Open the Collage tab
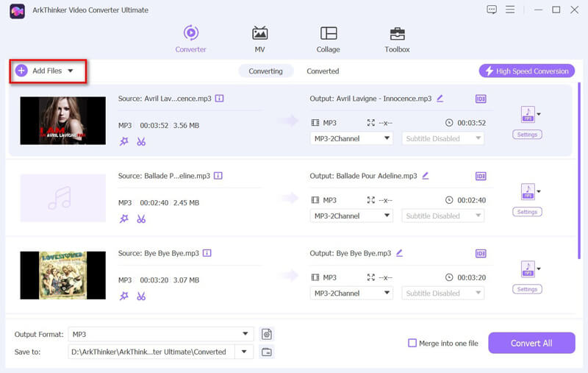Screen dimensions: 588x373 328,39
